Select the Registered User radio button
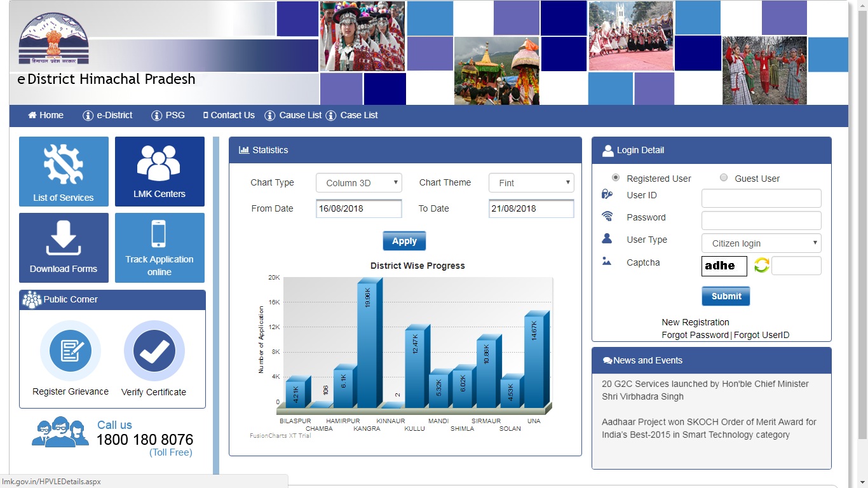The height and width of the screenshot is (488, 868). (615, 178)
